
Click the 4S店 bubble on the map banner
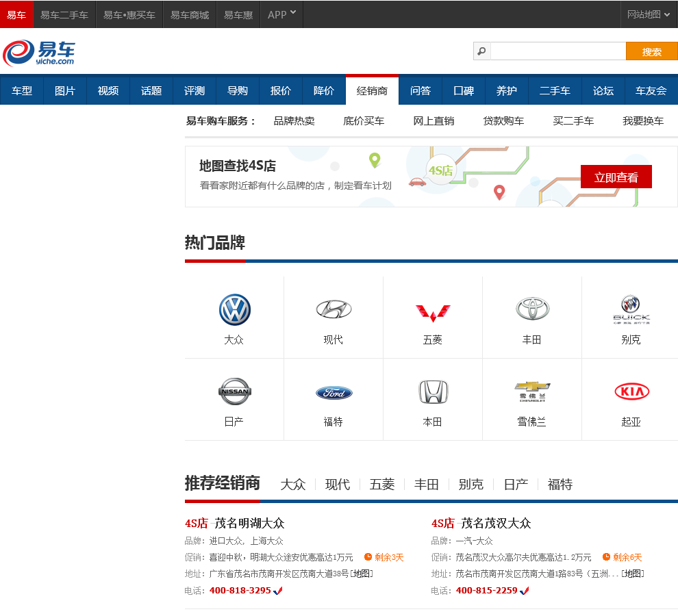(440, 170)
